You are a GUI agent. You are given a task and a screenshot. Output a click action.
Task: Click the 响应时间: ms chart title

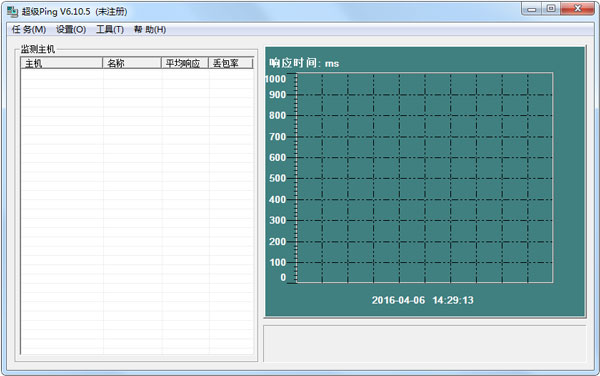[x=304, y=63]
